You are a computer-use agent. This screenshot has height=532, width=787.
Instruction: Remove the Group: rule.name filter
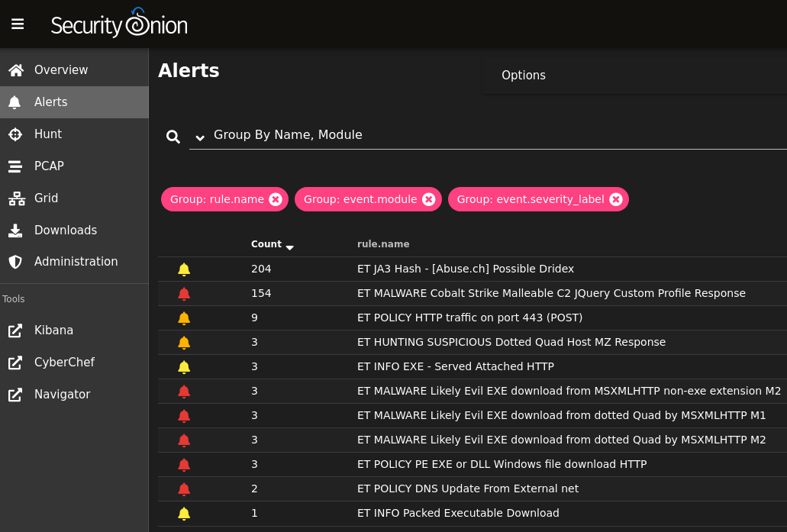[x=276, y=200]
